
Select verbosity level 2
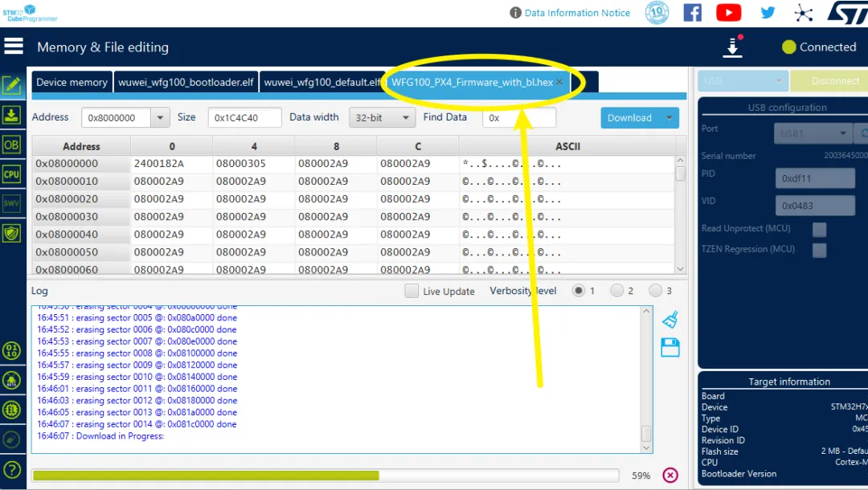tap(616, 290)
